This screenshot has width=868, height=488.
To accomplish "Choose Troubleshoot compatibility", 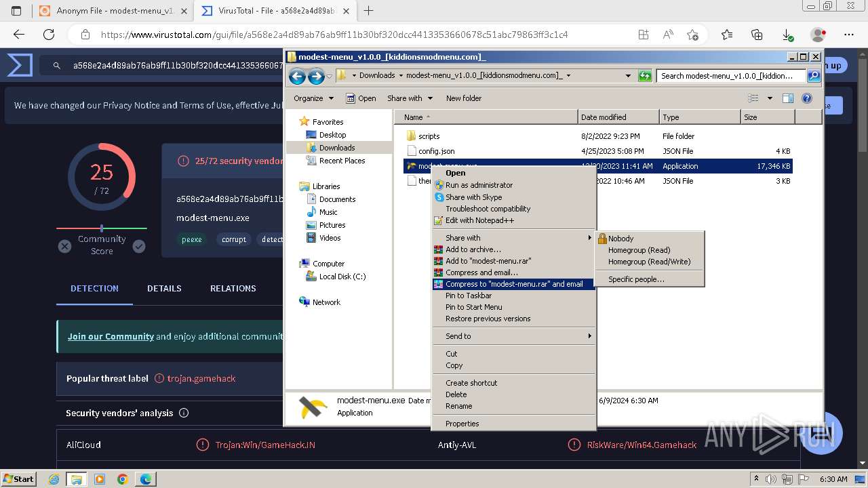I will click(514, 209).
